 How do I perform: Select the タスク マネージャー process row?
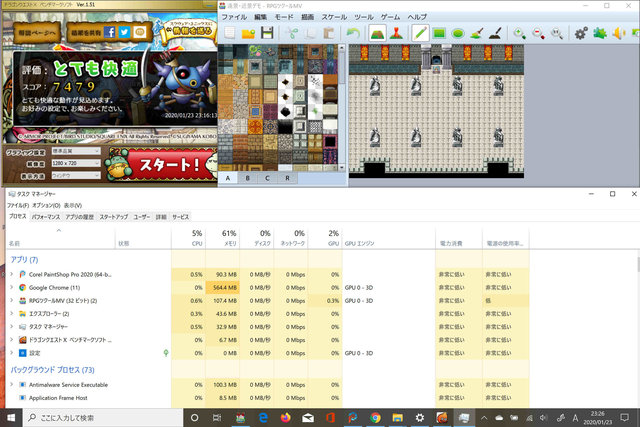(268, 327)
